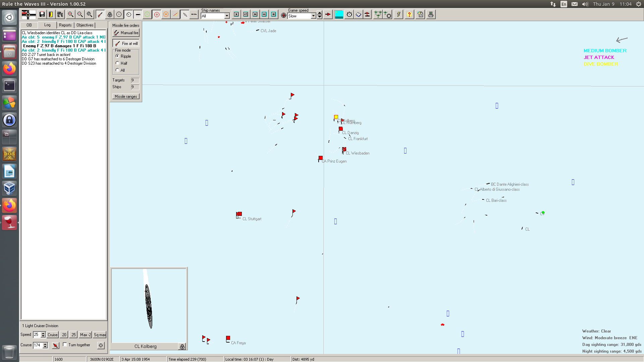The height and width of the screenshot is (362, 644).
Task: Toggle the gun firing tool icon
Action: (100, 14)
